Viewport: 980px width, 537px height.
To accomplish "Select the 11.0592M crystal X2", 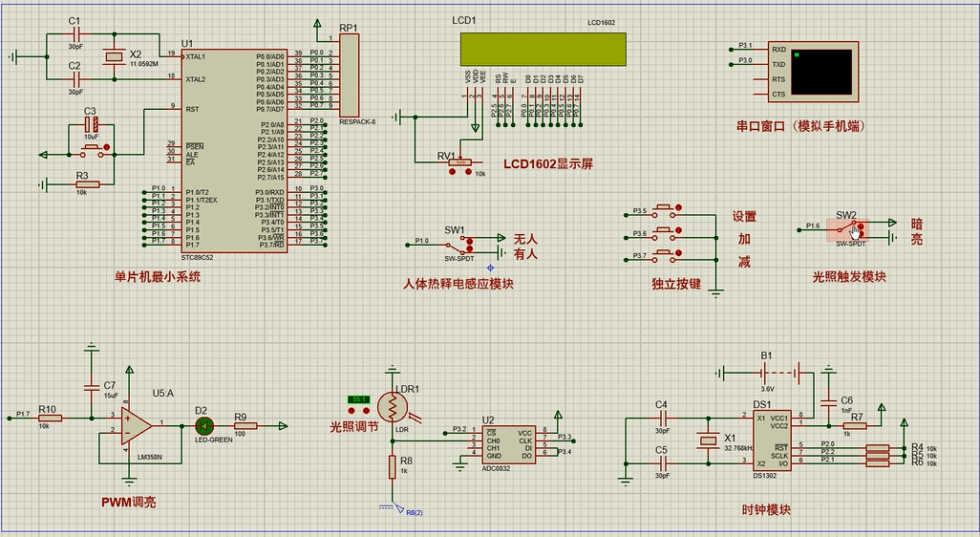I will (x=114, y=57).
